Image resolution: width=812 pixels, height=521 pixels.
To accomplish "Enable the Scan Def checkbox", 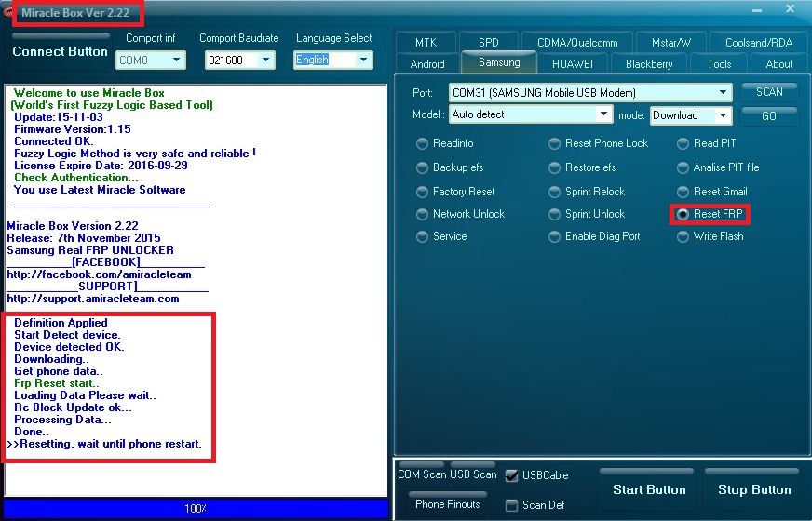I will [511, 505].
